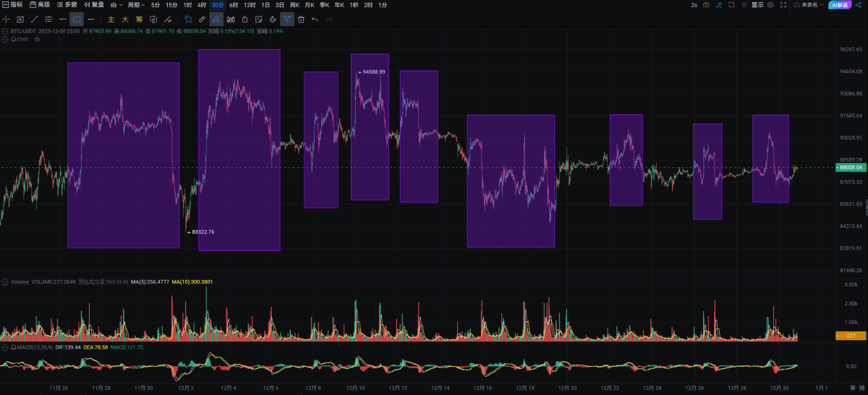
Task: Open the 高级 advanced menu
Action: pos(40,5)
